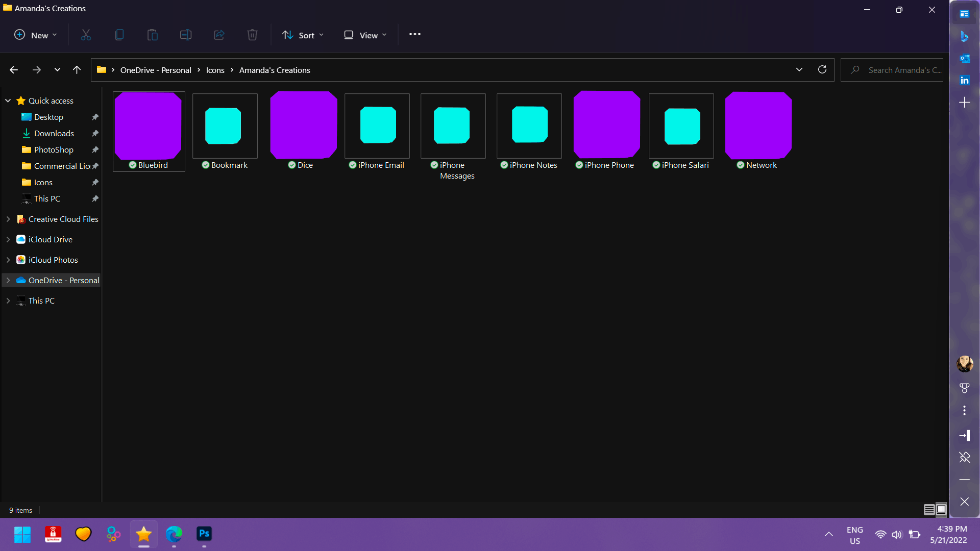Select the purple Network icon thumbnail
The width and height of the screenshot is (980, 551).
pyautogui.click(x=758, y=126)
